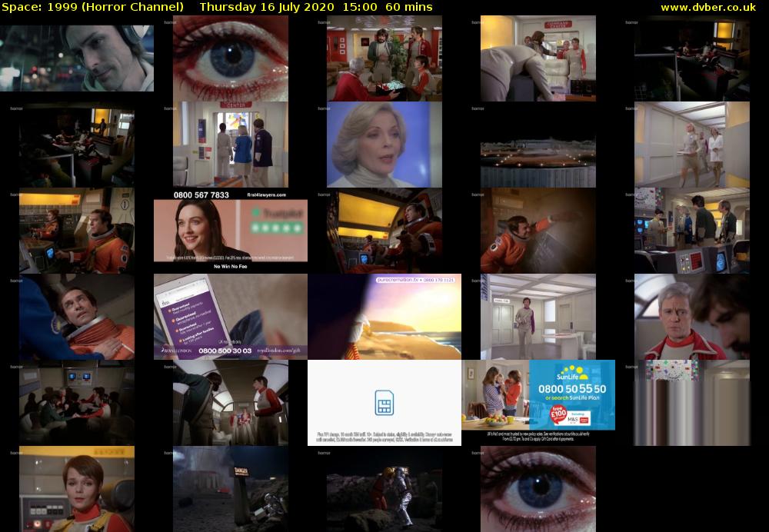Click the 0800 567 7833 phone number
Image resolution: width=769 pixels, height=532 pixels.
tap(201, 195)
